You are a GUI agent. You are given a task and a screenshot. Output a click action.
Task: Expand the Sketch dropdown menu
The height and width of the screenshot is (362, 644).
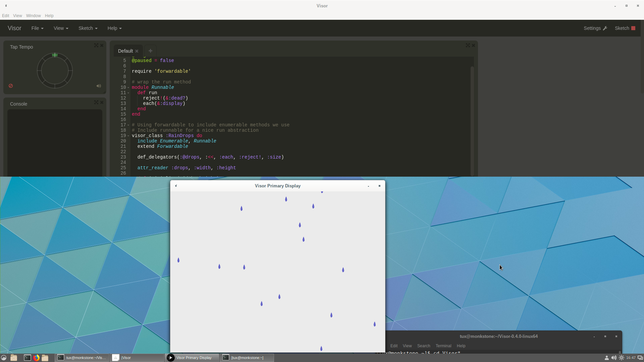tap(87, 28)
